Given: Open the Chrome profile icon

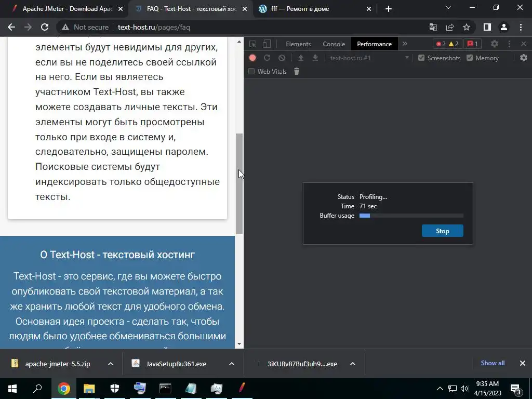Looking at the screenshot, I should (504, 27).
